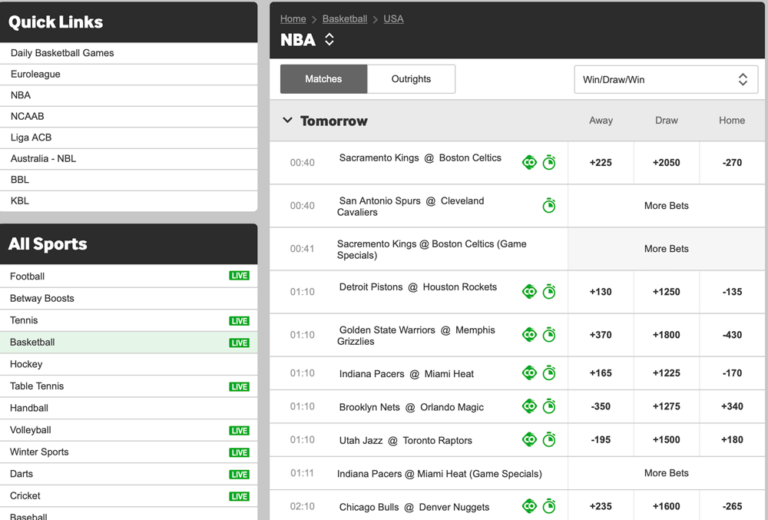
Task: Bet Detroit Pistons away at +130
Action: pyautogui.click(x=600, y=292)
